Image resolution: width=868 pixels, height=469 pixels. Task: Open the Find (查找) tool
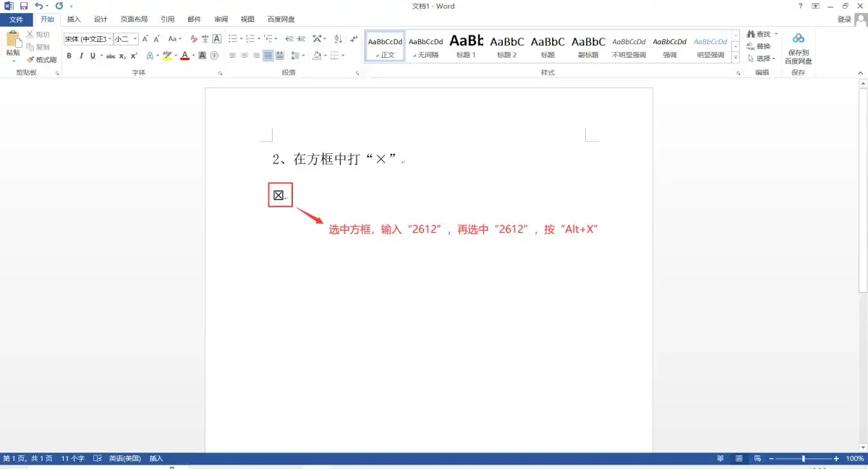pyautogui.click(x=759, y=33)
